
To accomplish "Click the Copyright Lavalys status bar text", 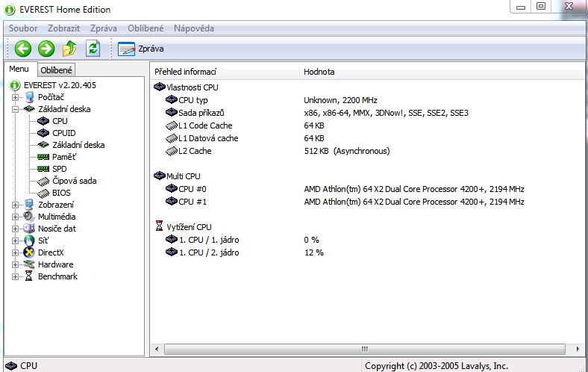I will (x=437, y=366).
